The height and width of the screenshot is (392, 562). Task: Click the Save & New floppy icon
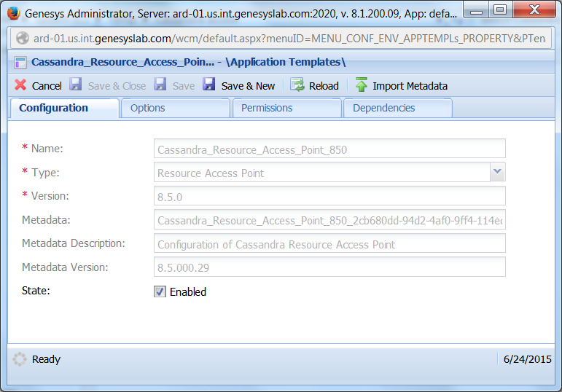click(x=208, y=85)
